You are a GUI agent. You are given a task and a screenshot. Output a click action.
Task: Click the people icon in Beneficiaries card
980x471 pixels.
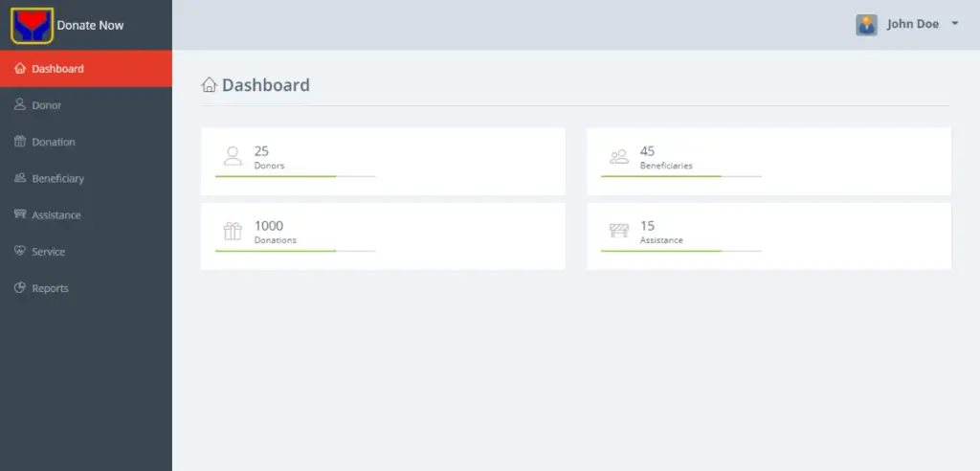pyautogui.click(x=619, y=156)
